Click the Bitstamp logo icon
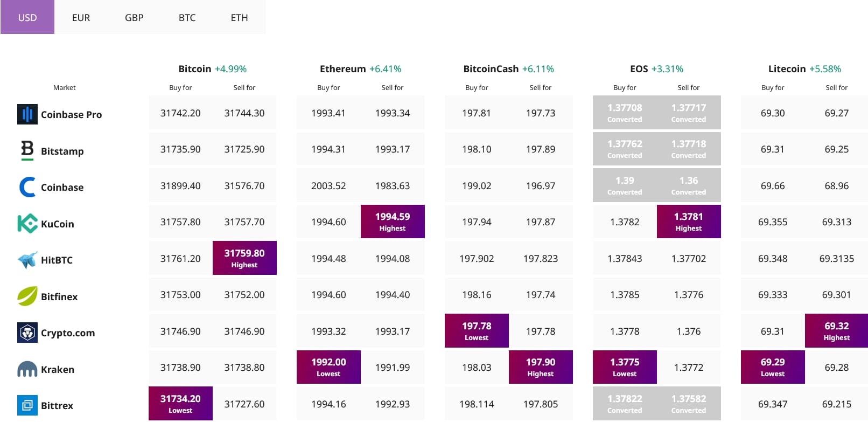 click(x=27, y=150)
